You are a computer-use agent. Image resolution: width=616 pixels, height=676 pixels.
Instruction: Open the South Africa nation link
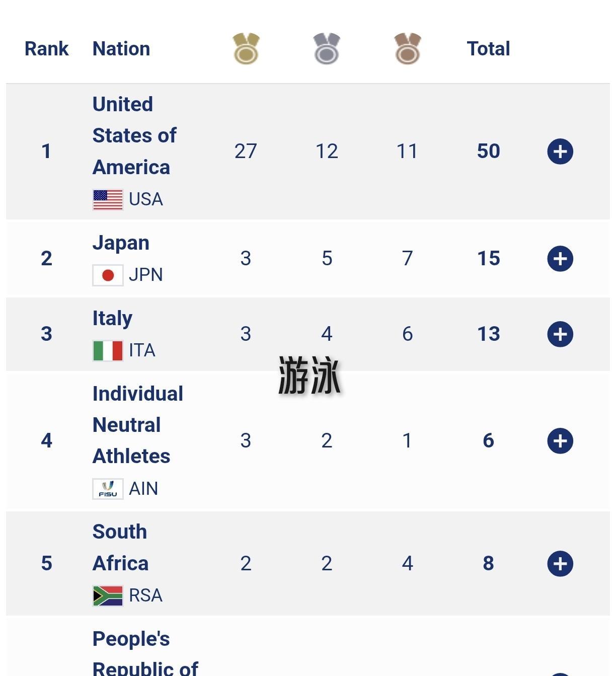tap(120, 548)
